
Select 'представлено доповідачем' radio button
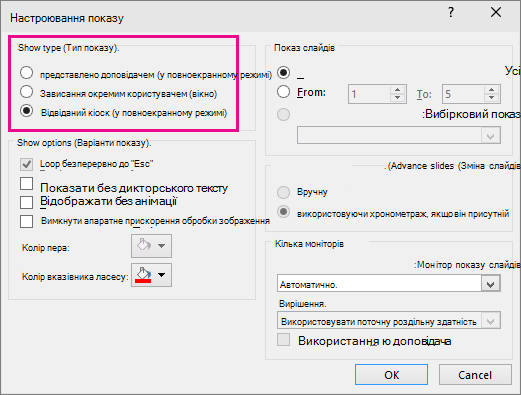coord(26,73)
